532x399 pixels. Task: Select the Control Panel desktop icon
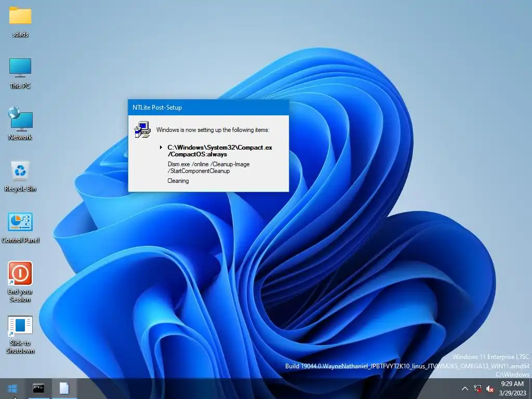[20, 228]
